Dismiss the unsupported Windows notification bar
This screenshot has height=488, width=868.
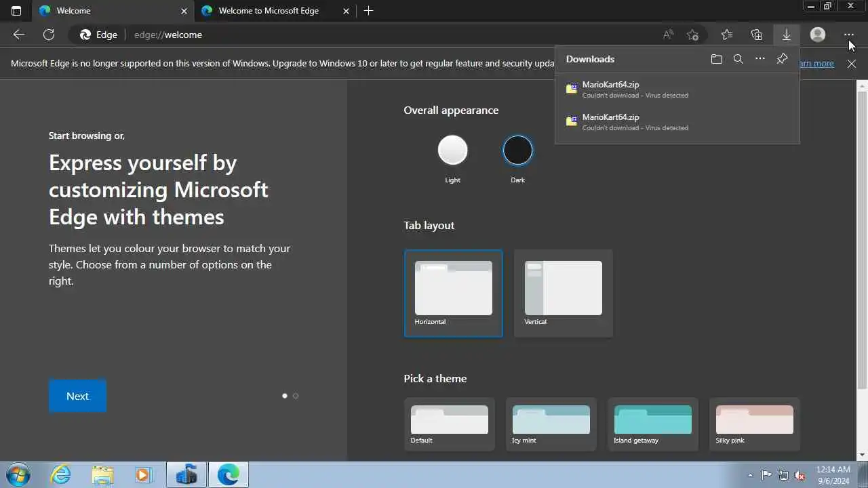tap(852, 64)
